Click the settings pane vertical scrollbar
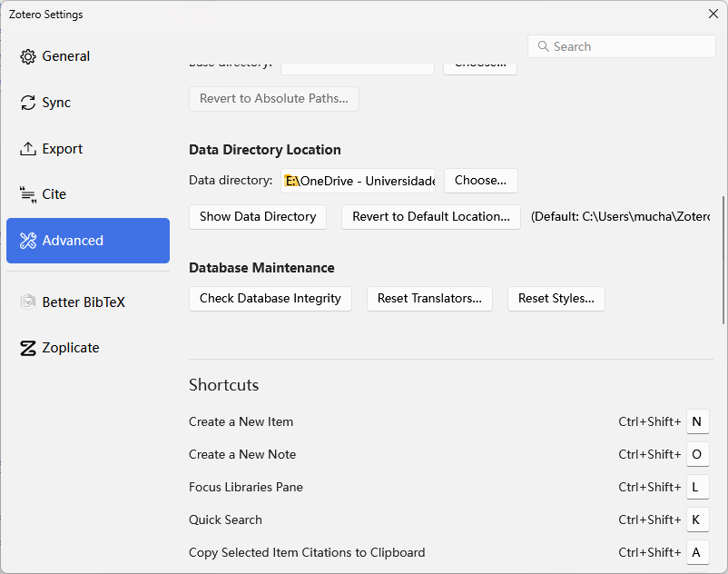728x574 pixels. click(x=723, y=259)
